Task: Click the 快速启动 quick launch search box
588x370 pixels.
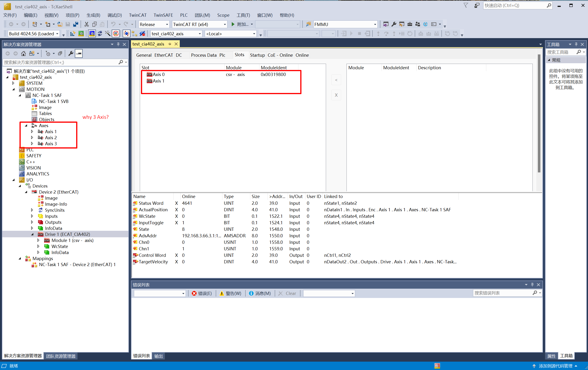Action: (517, 5)
